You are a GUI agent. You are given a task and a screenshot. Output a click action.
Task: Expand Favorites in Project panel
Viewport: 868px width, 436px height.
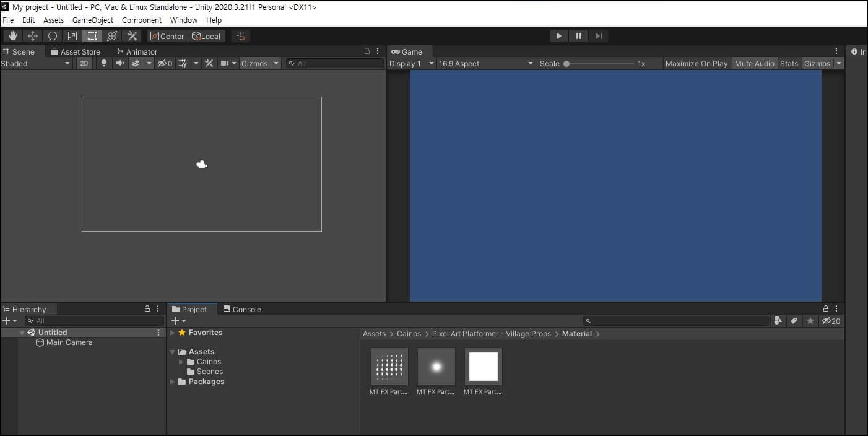click(172, 333)
